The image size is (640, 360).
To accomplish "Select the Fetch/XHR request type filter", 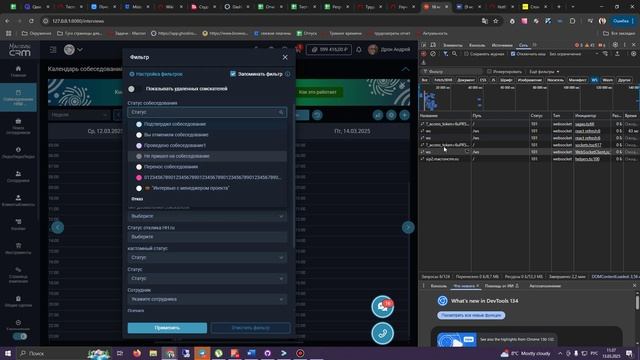I will click(x=443, y=80).
